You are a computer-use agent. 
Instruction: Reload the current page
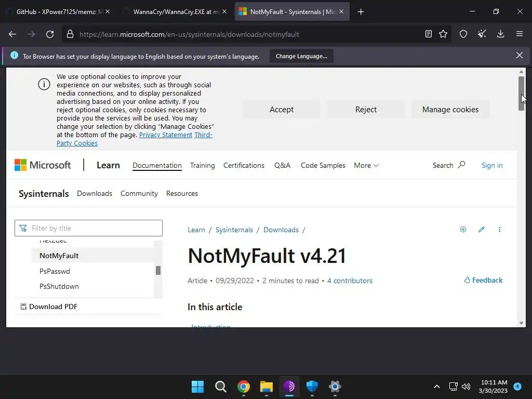coord(50,34)
